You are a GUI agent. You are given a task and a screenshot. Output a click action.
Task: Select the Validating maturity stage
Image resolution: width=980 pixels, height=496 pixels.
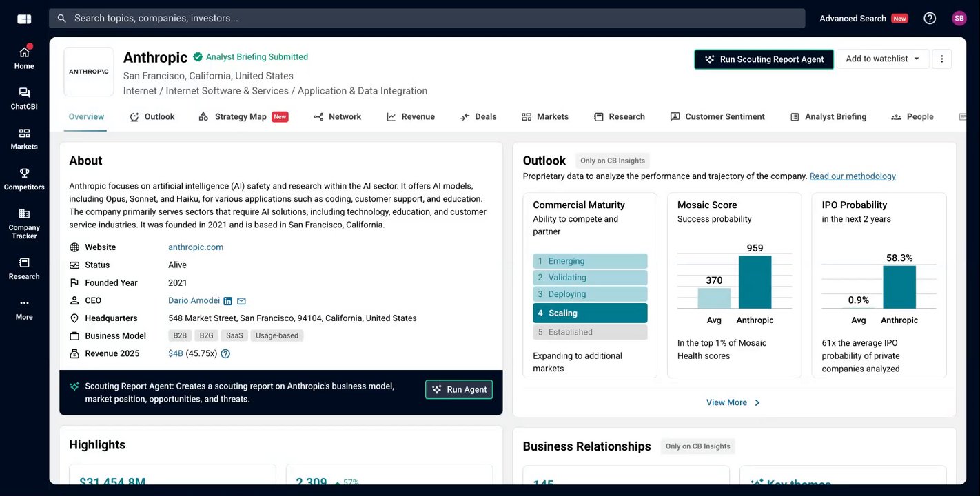pos(590,278)
